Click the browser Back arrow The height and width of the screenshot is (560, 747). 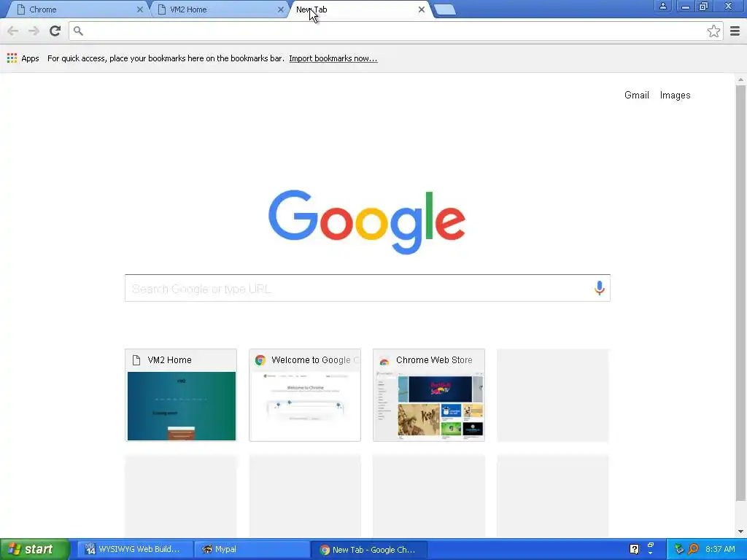(x=13, y=31)
